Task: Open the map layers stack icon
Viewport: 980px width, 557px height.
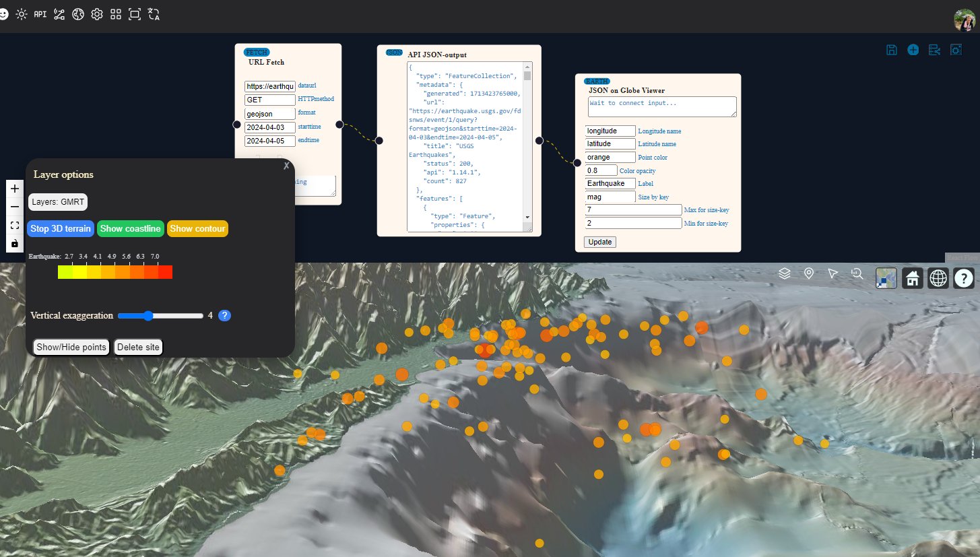Action: pos(785,273)
